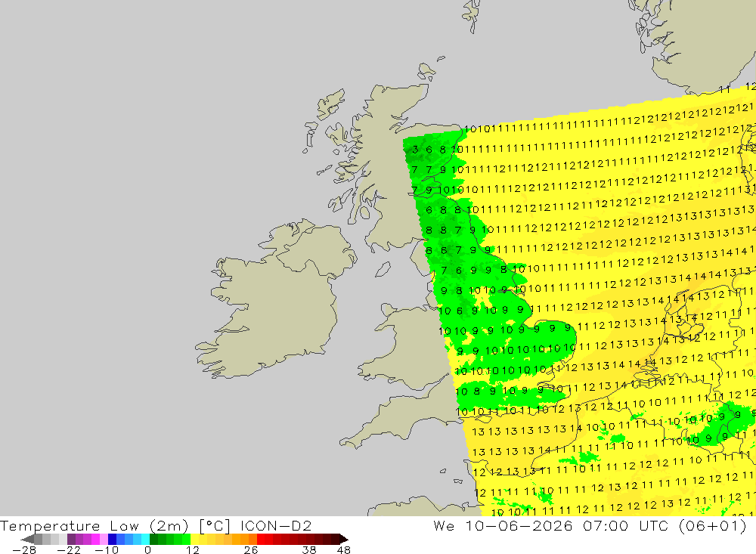The height and width of the screenshot is (554, 756).
Task: Click the 'Temperature Low (2m)' title text
Action: point(94,525)
